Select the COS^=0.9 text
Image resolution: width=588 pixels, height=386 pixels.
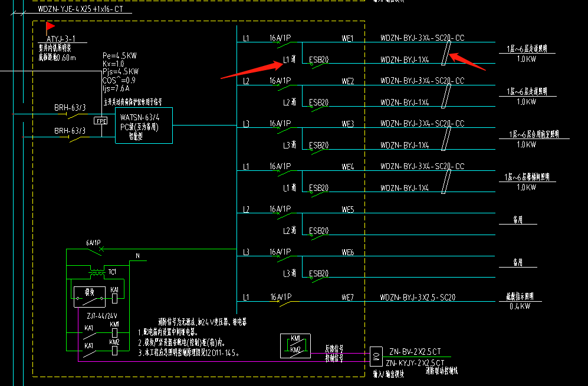119,80
